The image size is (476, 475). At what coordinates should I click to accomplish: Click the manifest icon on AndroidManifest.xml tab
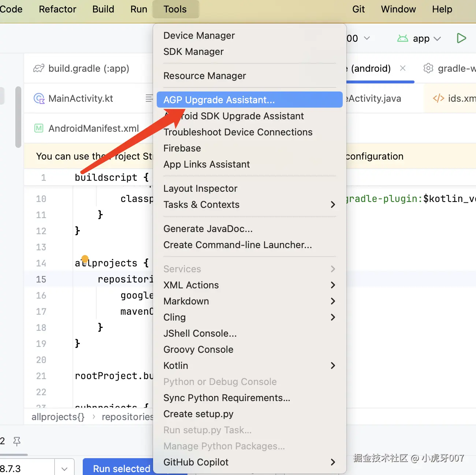(39, 128)
